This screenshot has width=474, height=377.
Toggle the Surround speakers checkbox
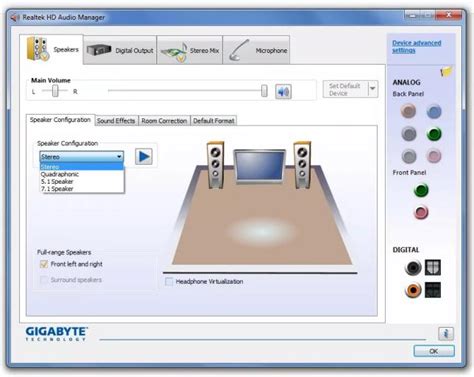44,280
